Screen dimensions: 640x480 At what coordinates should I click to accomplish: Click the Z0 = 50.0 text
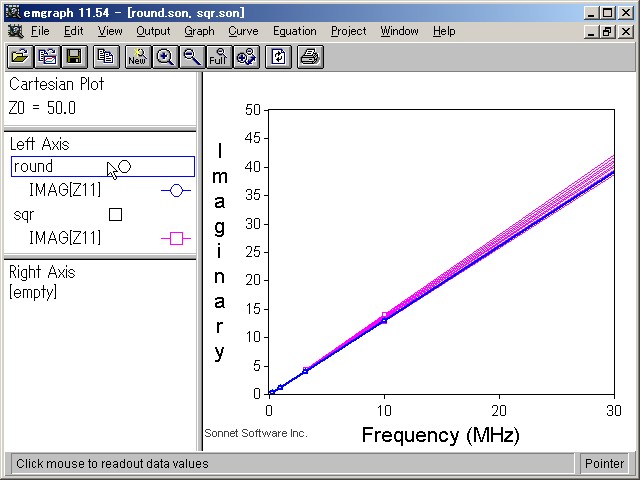[x=42, y=108]
